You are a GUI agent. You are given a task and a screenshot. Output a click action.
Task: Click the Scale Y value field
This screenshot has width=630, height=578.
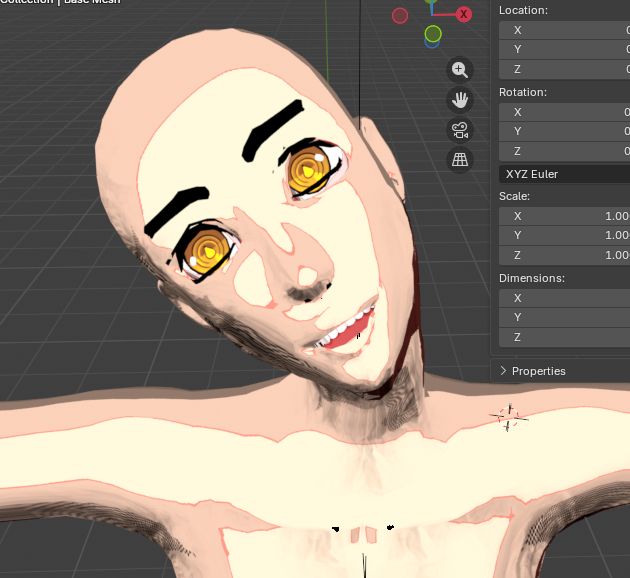(565, 235)
